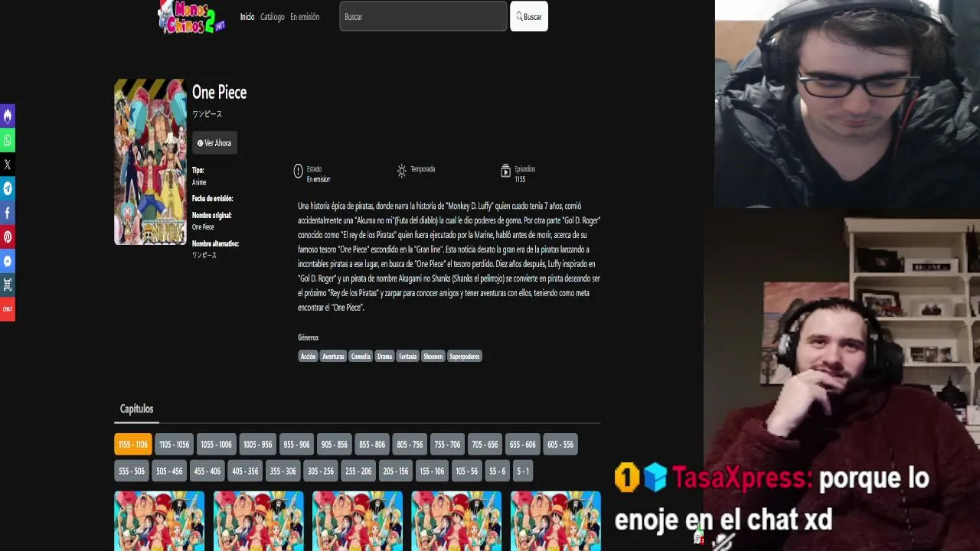Select episode range 555 - 506

coord(132,471)
